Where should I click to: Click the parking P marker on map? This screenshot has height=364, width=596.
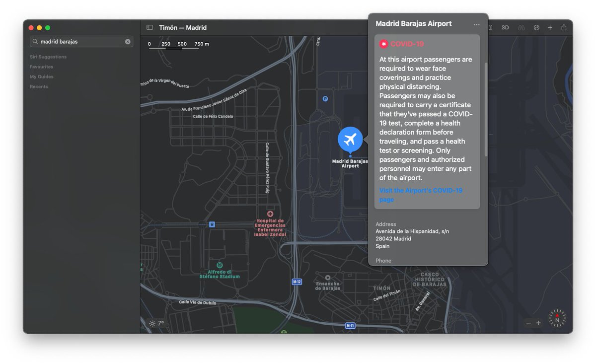coord(325,99)
